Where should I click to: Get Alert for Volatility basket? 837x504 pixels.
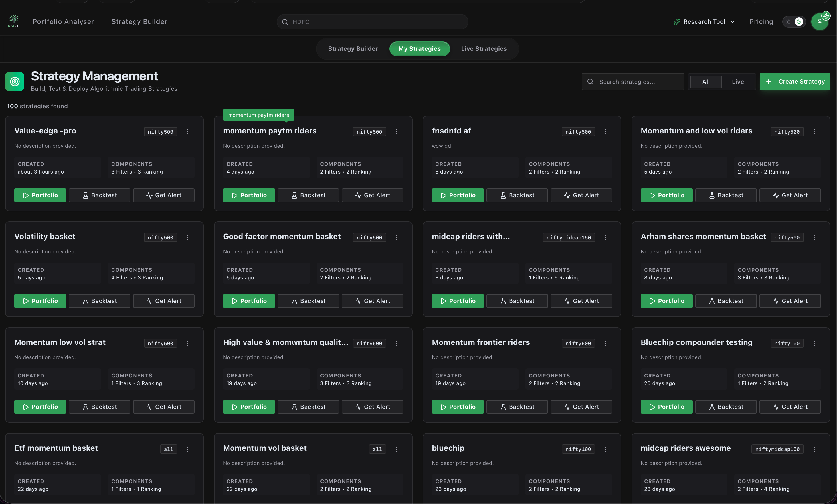click(x=164, y=301)
